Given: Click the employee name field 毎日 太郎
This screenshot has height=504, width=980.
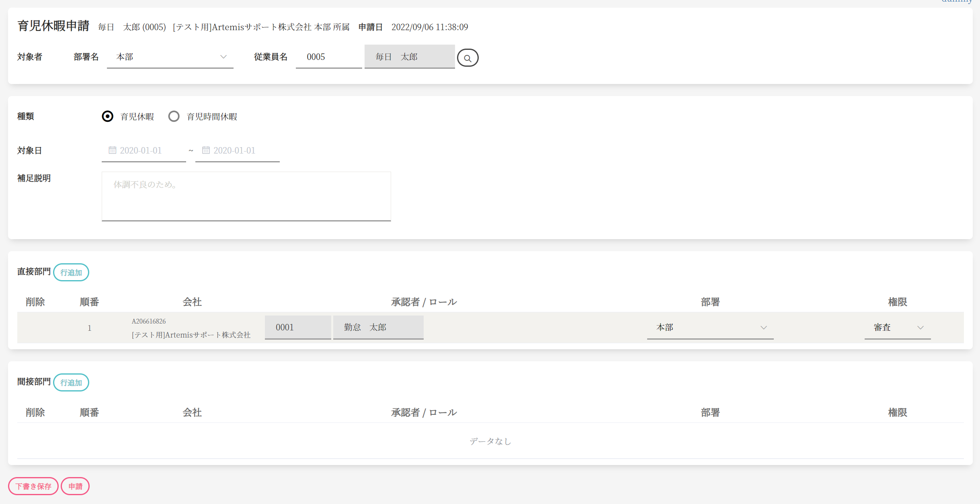Looking at the screenshot, I should [x=409, y=57].
